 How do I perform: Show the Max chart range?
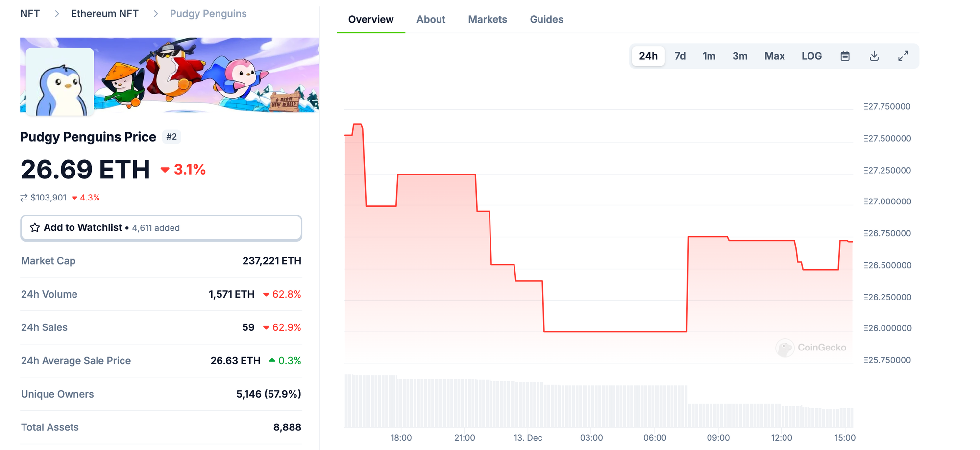click(774, 56)
